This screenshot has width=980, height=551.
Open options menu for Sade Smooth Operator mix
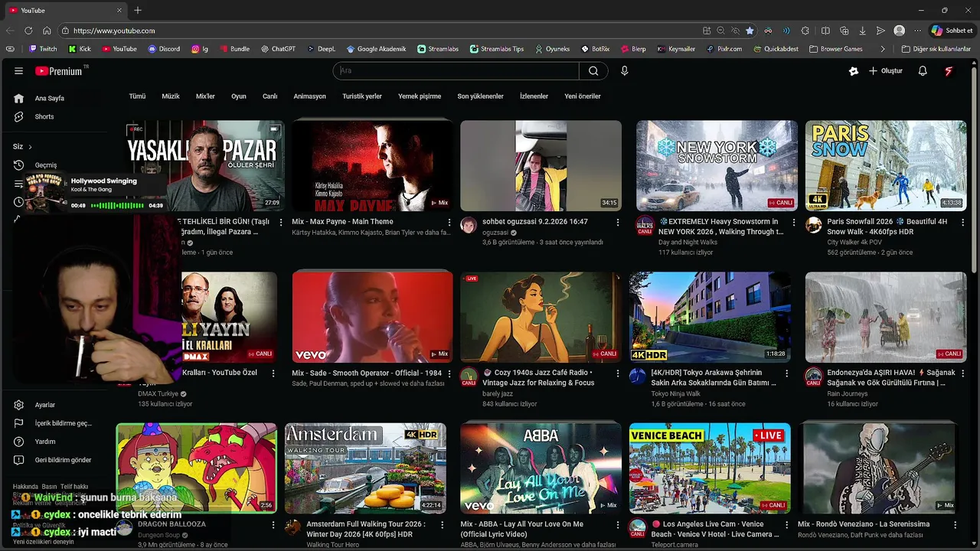(449, 374)
